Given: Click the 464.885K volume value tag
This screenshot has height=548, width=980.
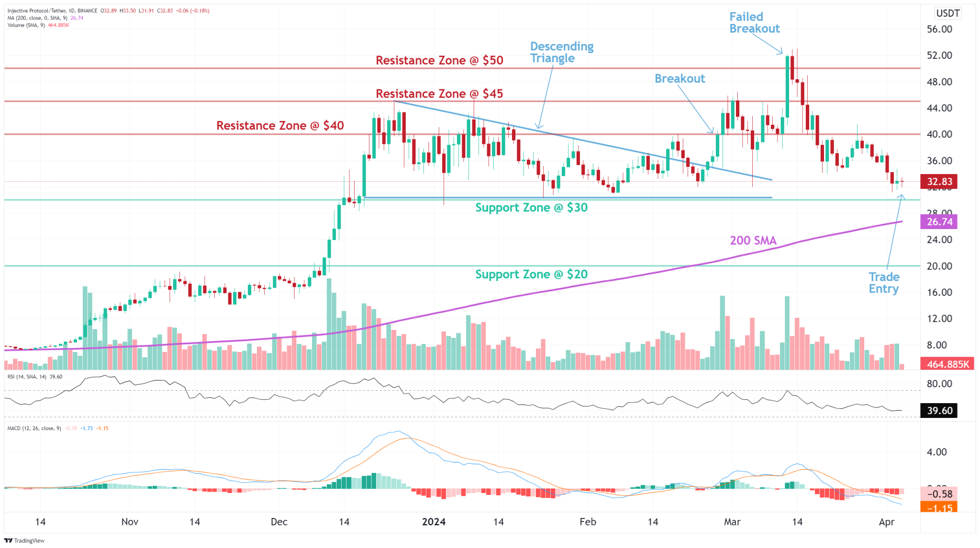Looking at the screenshot, I should pyautogui.click(x=947, y=364).
